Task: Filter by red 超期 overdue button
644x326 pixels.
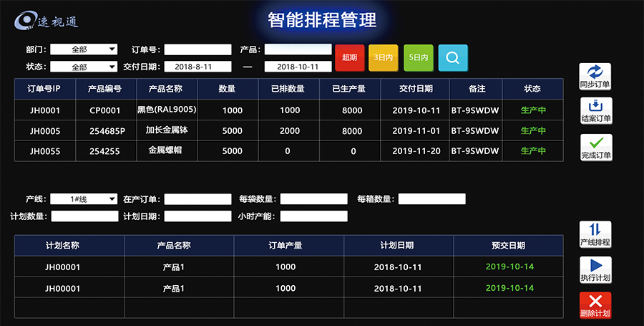Action: (x=350, y=57)
